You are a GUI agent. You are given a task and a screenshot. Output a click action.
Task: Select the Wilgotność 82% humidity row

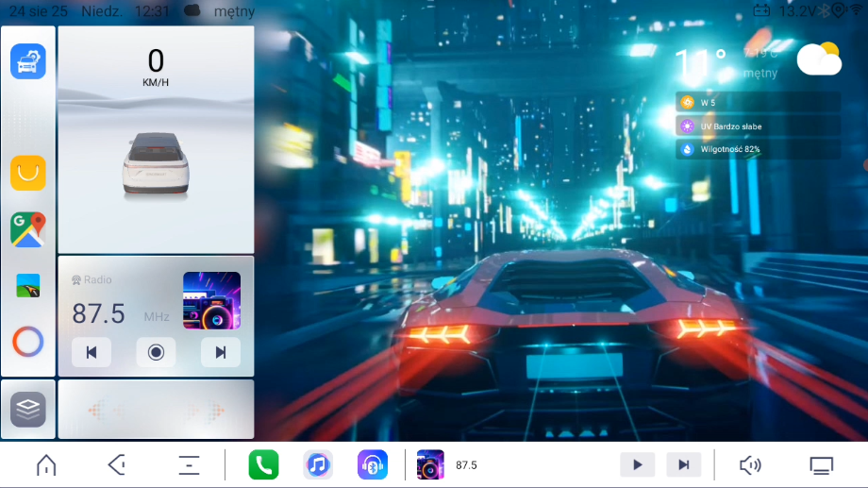click(x=758, y=149)
